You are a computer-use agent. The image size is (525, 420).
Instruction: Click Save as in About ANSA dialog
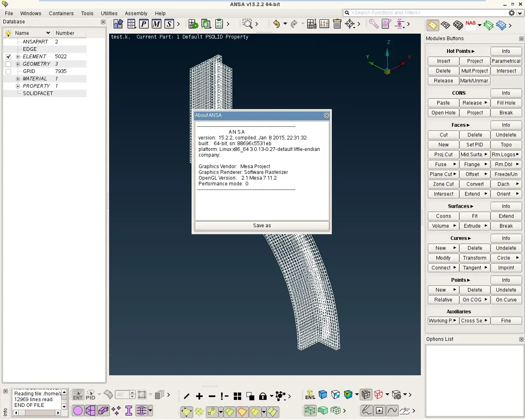[262, 226]
